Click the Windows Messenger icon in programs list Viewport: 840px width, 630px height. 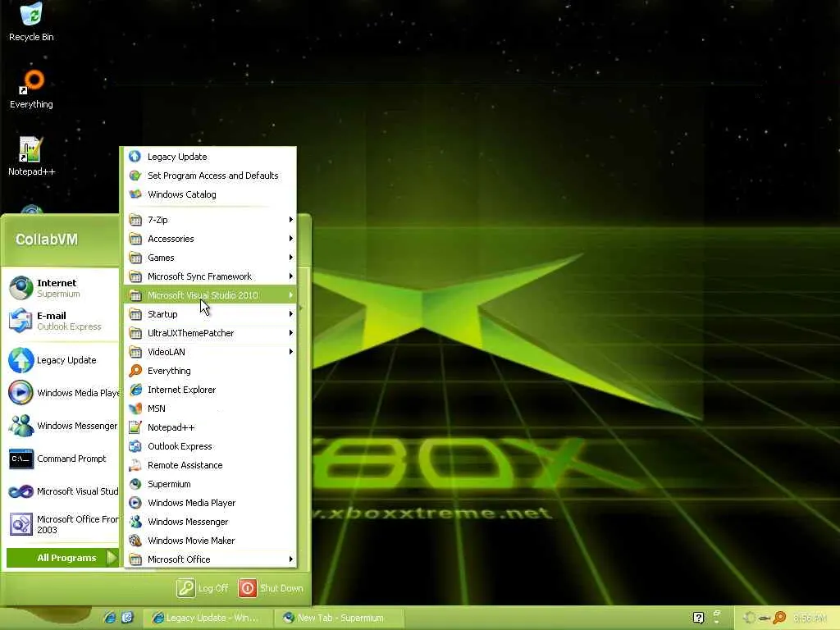[135, 521]
